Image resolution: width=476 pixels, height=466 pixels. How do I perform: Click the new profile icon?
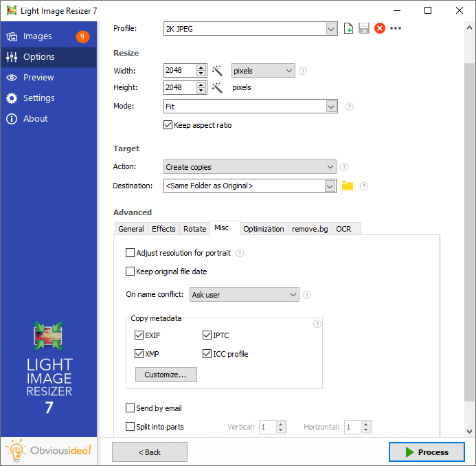(x=349, y=28)
